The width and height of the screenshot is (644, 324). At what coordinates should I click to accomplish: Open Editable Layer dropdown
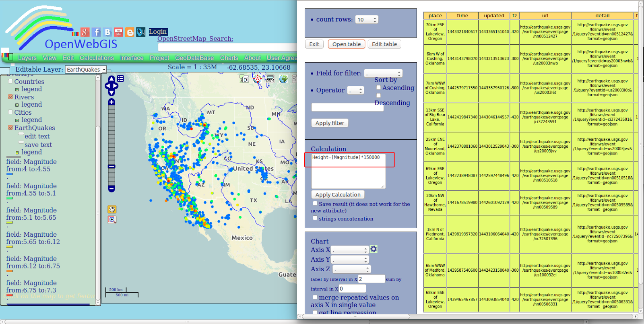point(86,70)
